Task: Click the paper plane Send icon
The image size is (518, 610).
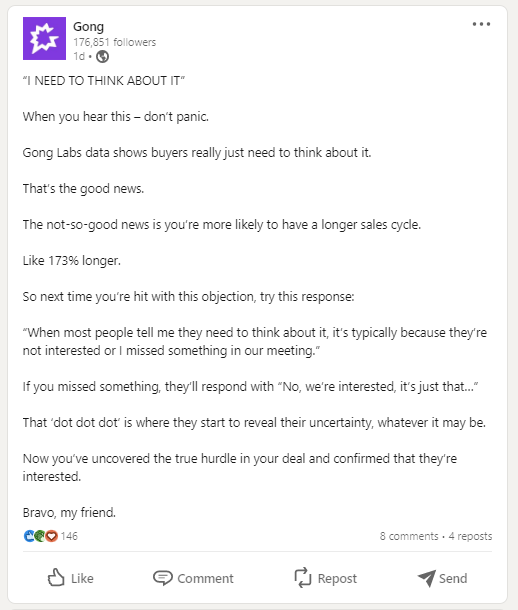Action: [x=427, y=578]
